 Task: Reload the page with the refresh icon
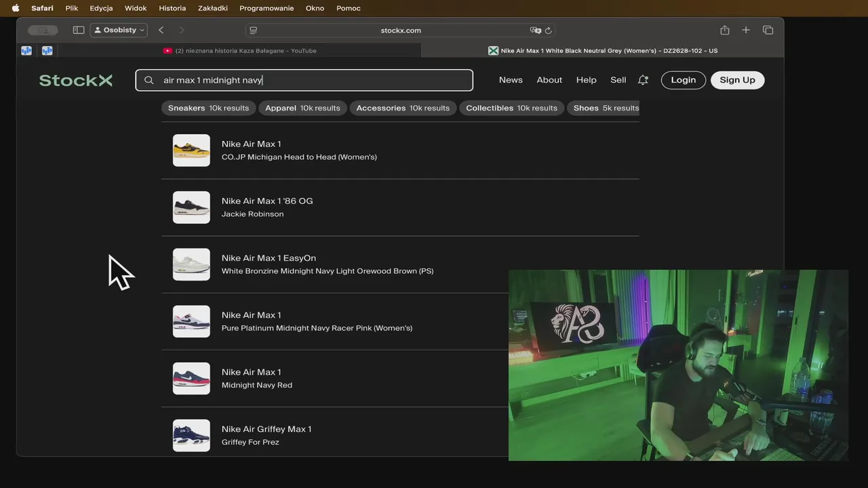point(549,30)
